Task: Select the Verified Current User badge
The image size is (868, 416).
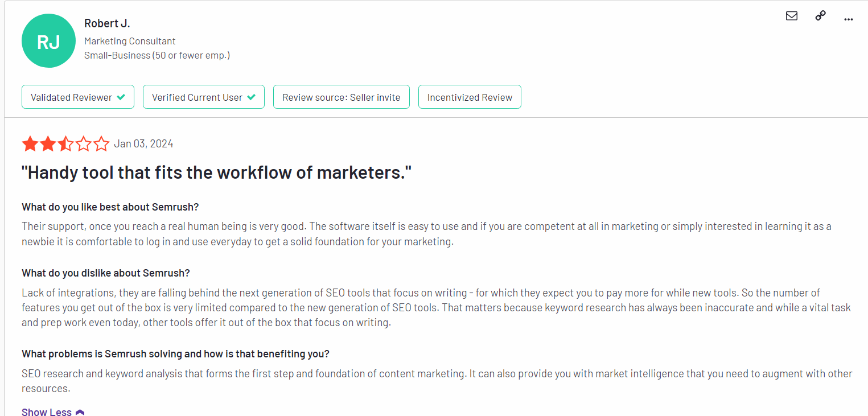Action: (204, 97)
